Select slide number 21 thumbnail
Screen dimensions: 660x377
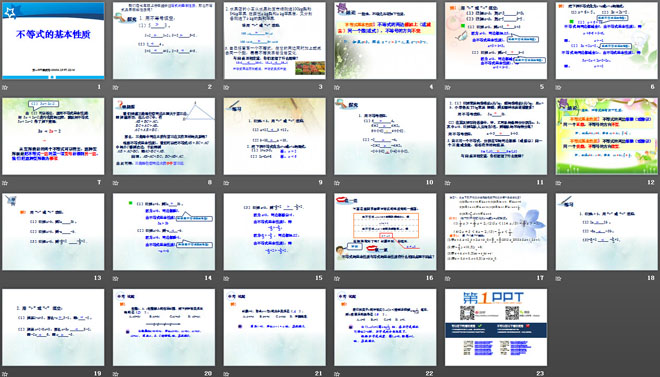click(x=274, y=327)
